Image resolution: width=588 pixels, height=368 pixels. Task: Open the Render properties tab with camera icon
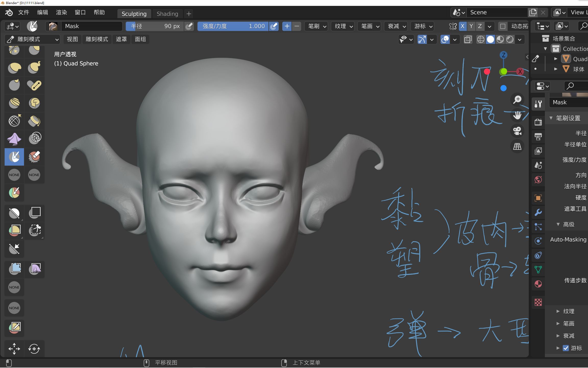point(538,122)
